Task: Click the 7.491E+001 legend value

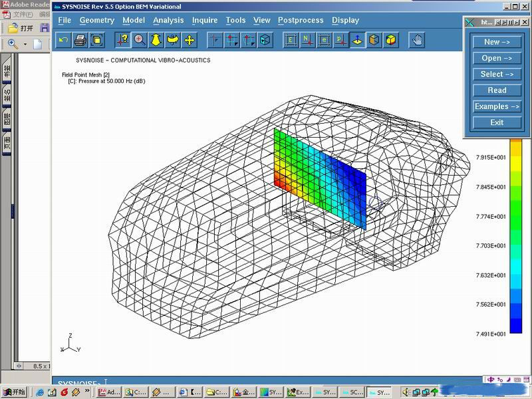Action: point(491,334)
